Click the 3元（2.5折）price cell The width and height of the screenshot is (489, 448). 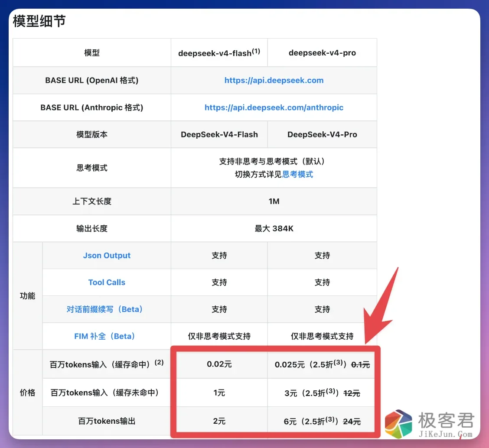[x=322, y=393]
